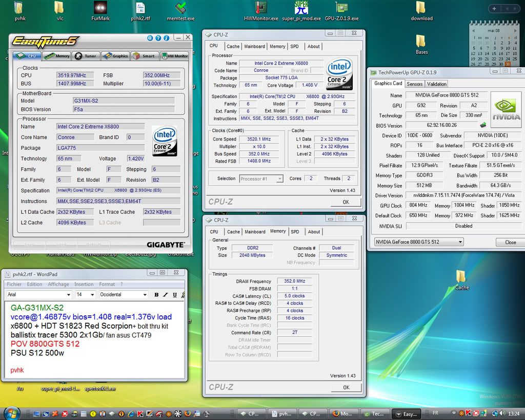Expand the font size 14 dropdown
525x420 pixels.
[92, 295]
